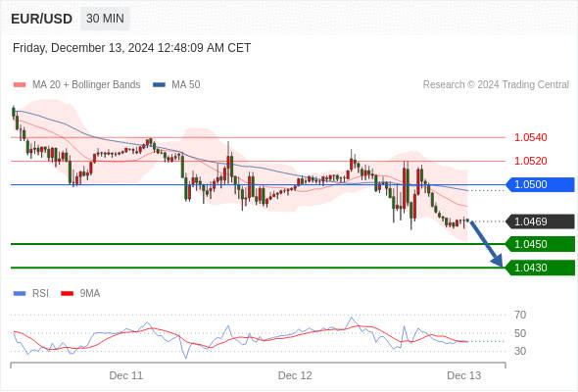Screen dimensions: 578x392
Task: Click the Dec 12 date axis label
Action: tap(295, 375)
